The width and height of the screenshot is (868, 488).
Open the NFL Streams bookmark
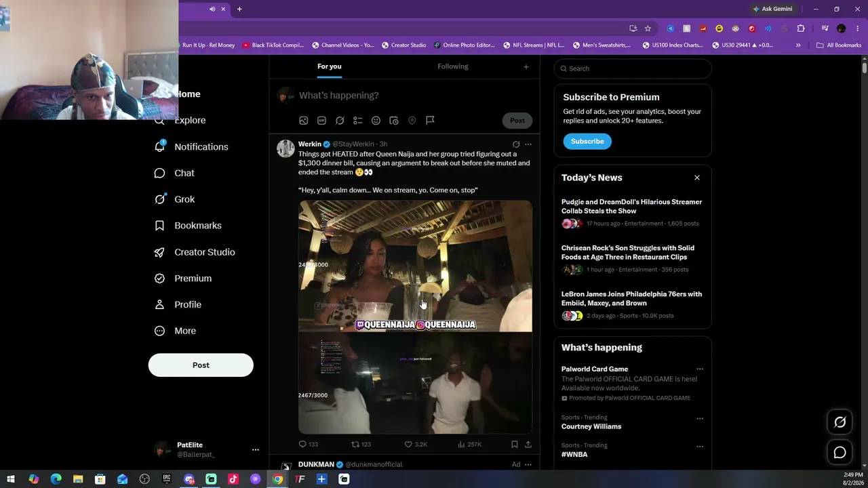tap(534, 45)
